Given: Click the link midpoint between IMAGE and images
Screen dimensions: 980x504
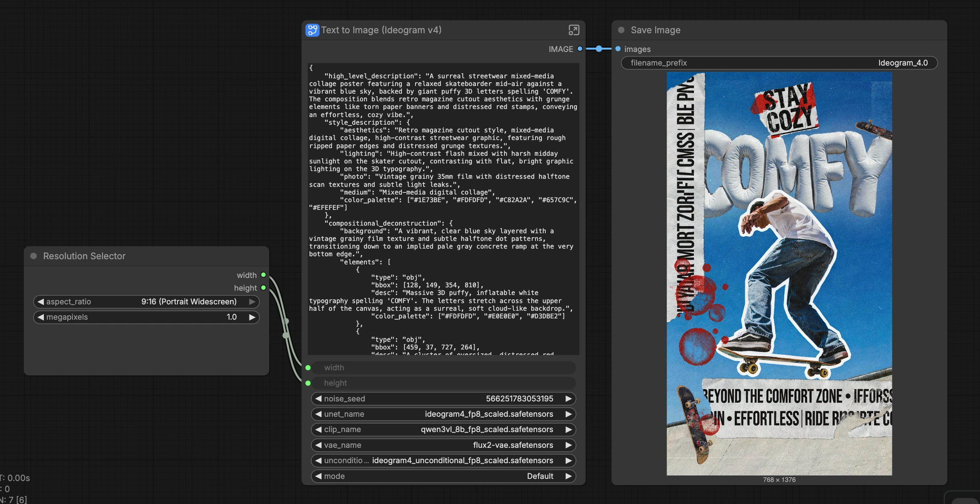Looking at the screenshot, I should pos(599,49).
